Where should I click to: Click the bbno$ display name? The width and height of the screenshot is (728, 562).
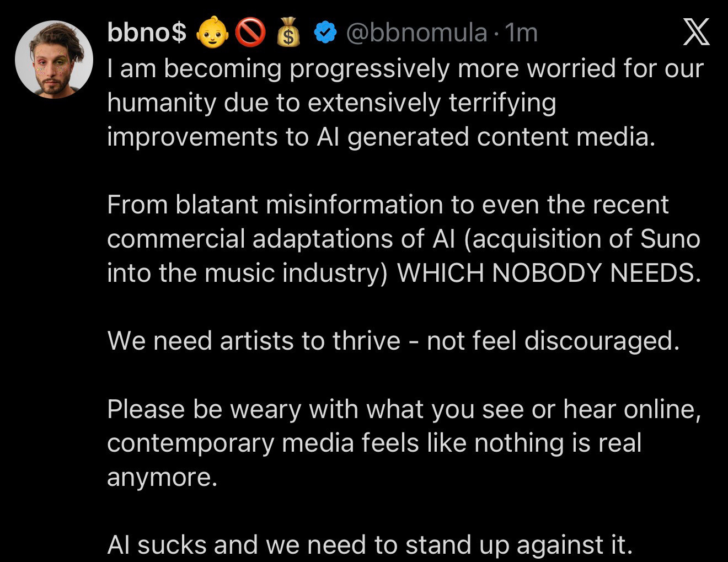pos(146,34)
